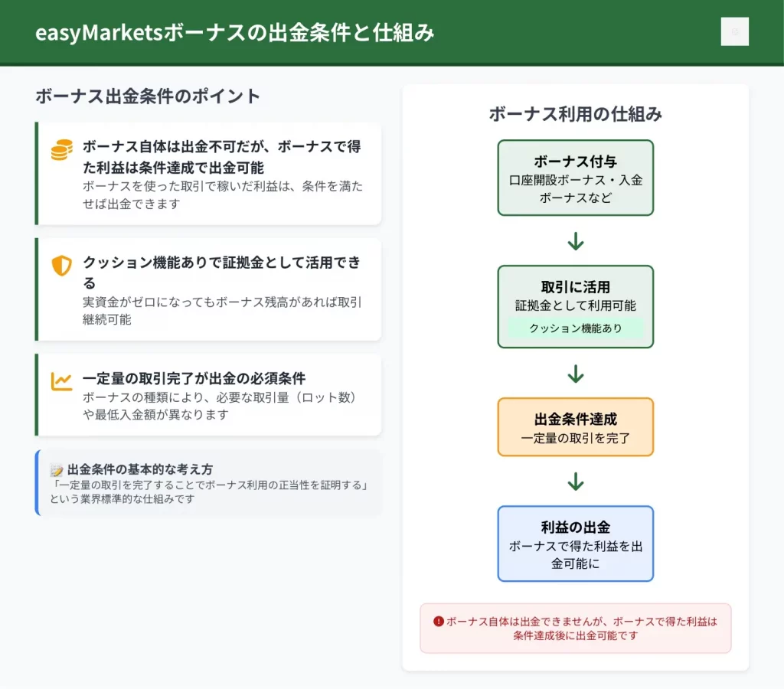Click the ボーナス利用の仕組み panel heading
The height and width of the screenshot is (689, 784).
(x=576, y=114)
